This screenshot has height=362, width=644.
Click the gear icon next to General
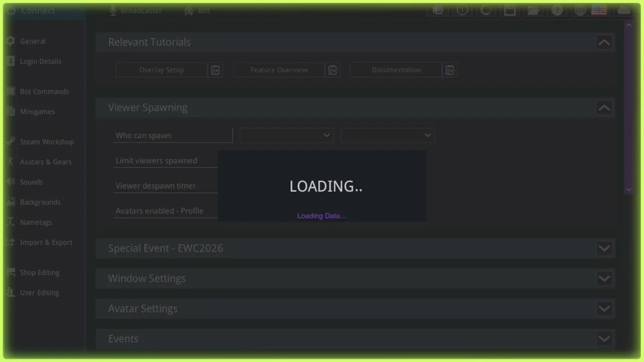(x=11, y=41)
